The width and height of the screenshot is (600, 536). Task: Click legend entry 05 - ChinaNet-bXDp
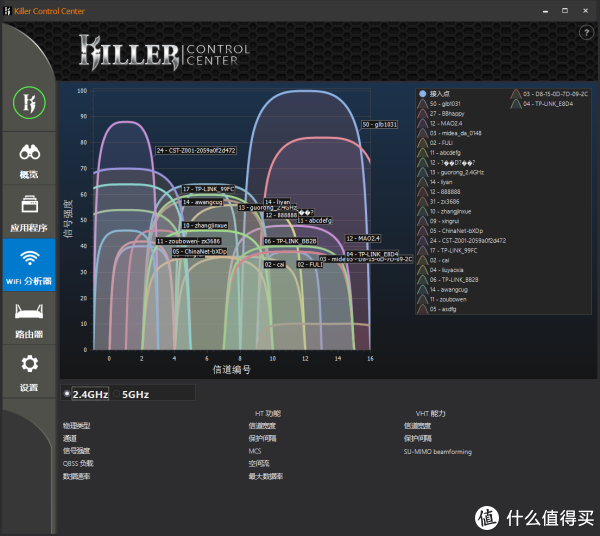click(x=456, y=231)
